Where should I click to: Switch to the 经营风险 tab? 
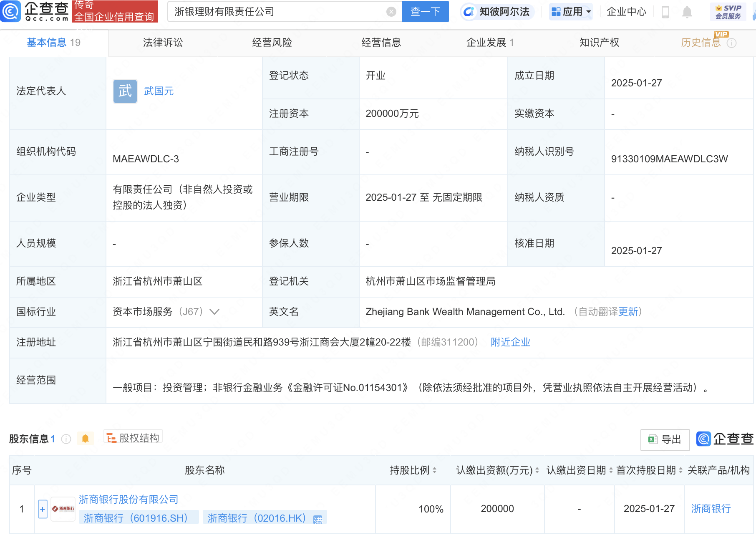272,43
